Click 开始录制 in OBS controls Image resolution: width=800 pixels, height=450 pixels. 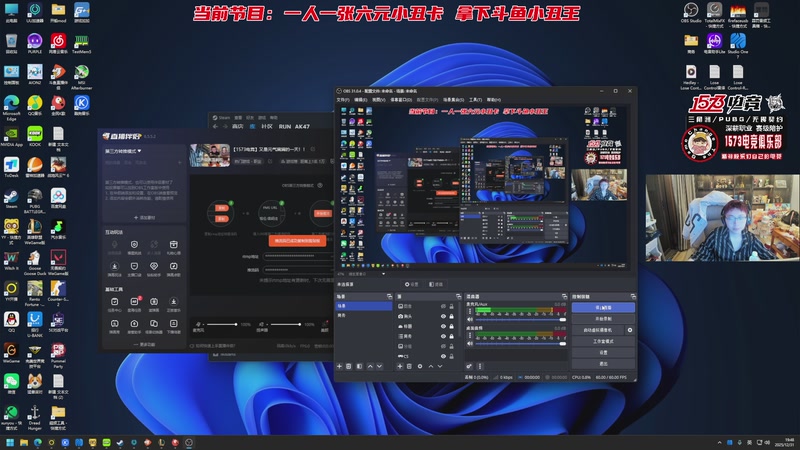pyautogui.click(x=603, y=319)
